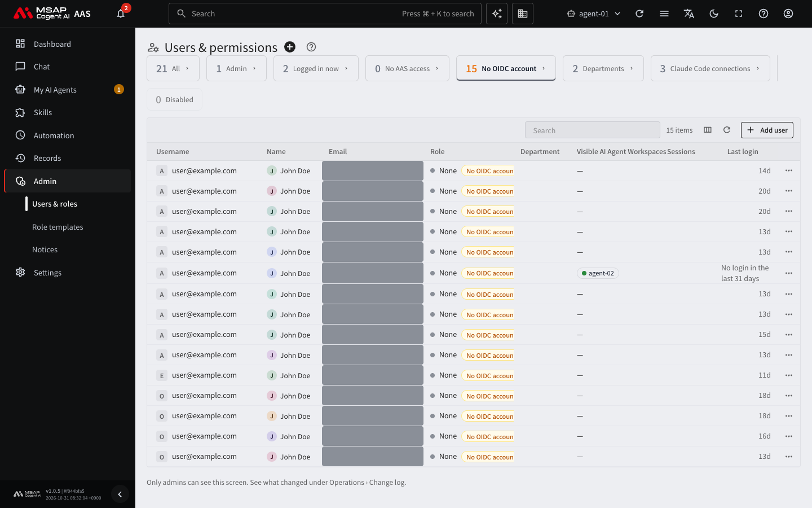Image resolution: width=812 pixels, height=508 pixels.
Task: Collapse the sidebar with the chevron button
Action: tap(120, 494)
